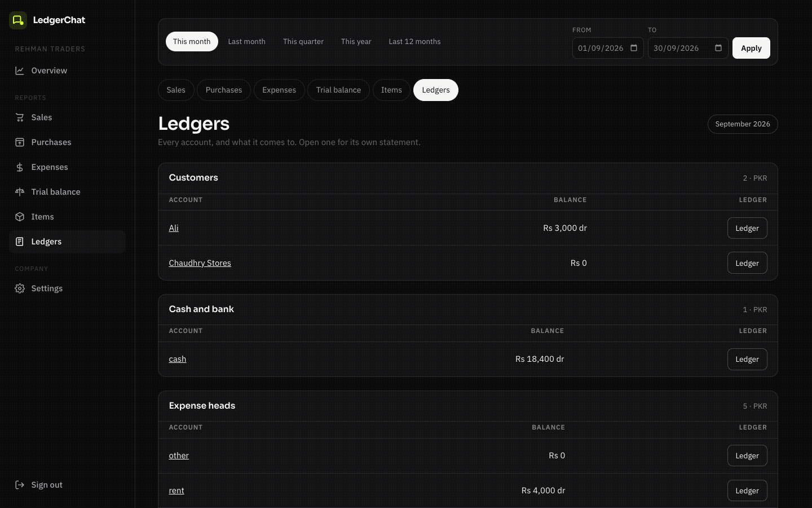Image resolution: width=812 pixels, height=508 pixels.
Task: Open Purchases text in the sidebar
Action: click(51, 142)
